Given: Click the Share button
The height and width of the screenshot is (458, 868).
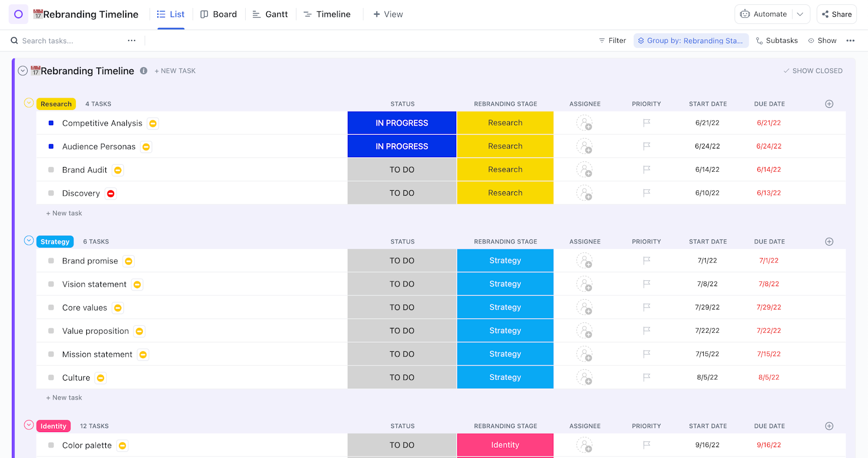Looking at the screenshot, I should tap(837, 14).
